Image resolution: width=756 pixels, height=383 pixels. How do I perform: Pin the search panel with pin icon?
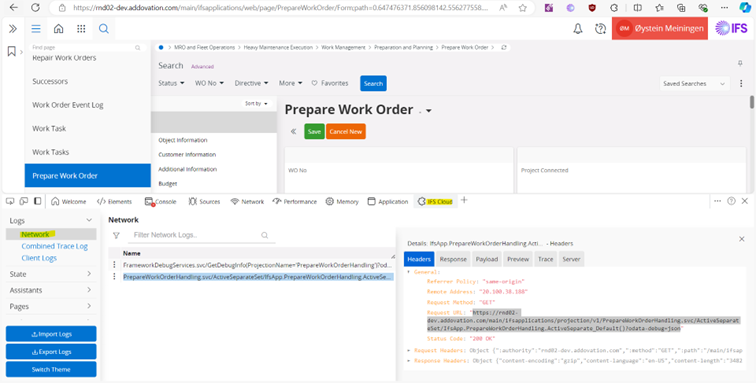[740, 64]
